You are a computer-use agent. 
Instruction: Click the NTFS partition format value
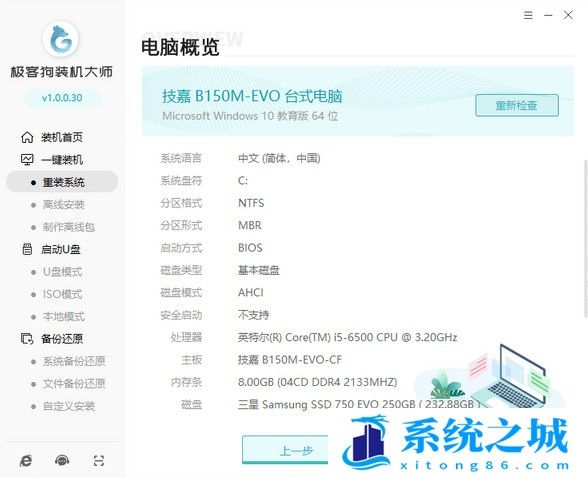(x=251, y=203)
